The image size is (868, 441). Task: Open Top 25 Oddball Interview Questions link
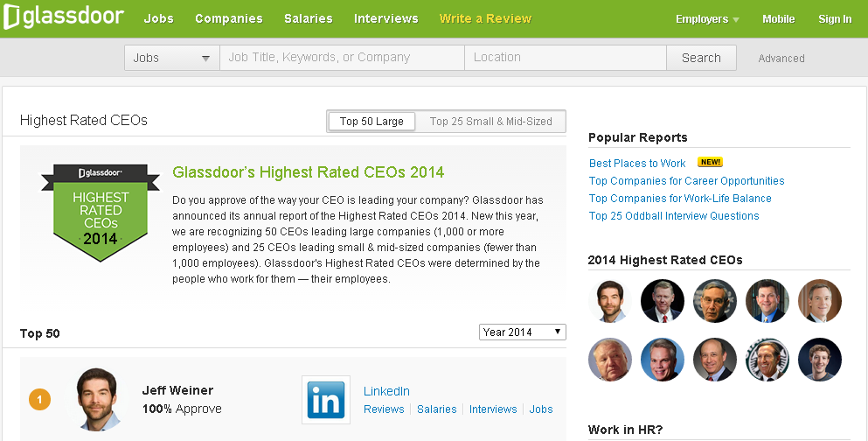(674, 216)
